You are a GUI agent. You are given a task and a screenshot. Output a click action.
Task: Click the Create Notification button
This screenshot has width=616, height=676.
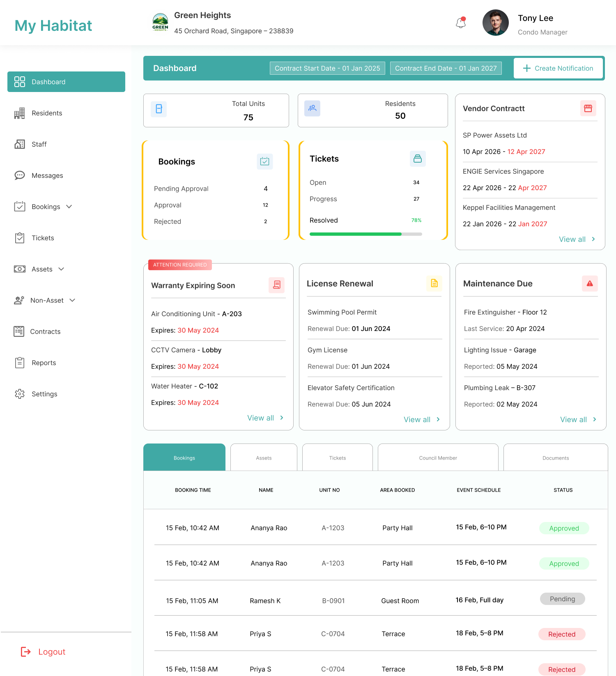click(x=558, y=68)
